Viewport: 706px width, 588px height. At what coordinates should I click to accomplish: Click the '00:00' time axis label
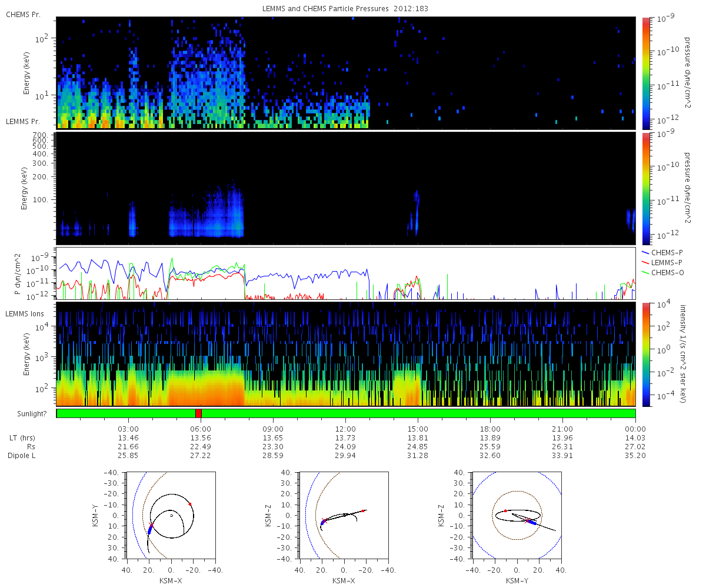(x=635, y=429)
